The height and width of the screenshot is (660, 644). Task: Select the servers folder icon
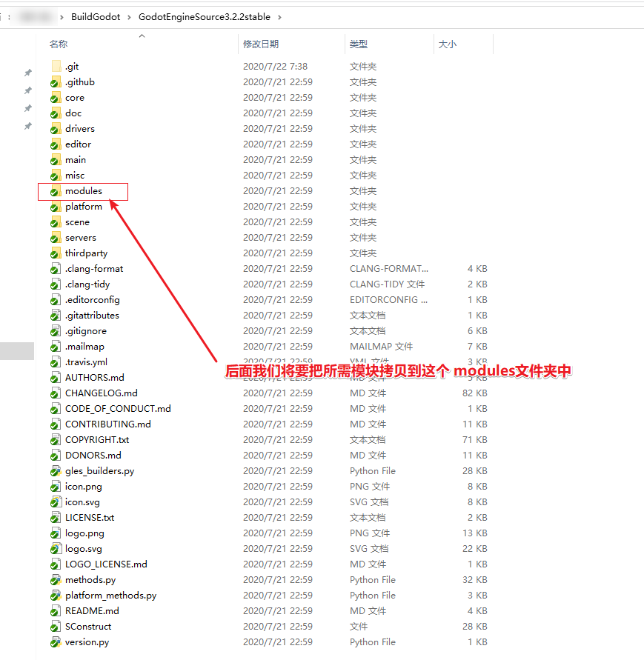point(56,237)
